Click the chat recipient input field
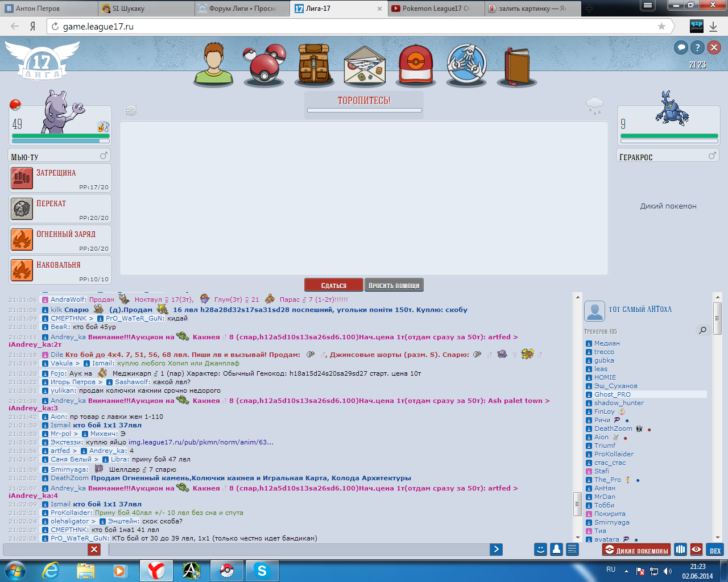728x582 pixels. point(45,549)
